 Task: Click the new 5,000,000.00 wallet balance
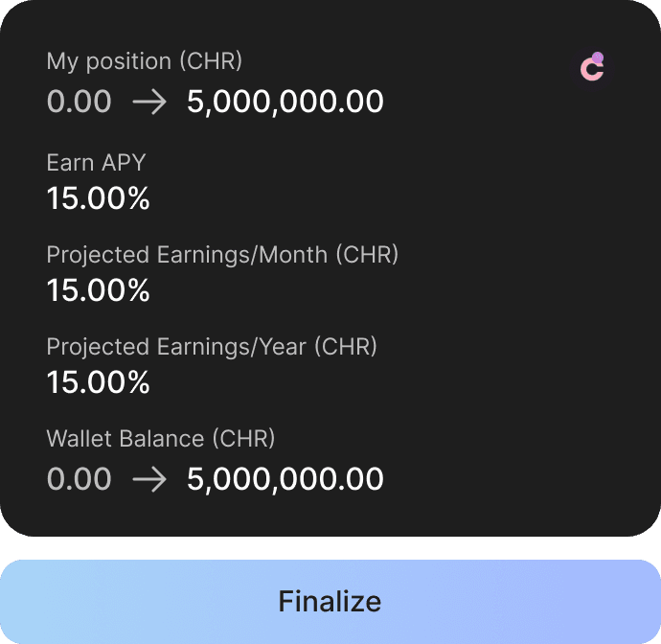(x=285, y=479)
